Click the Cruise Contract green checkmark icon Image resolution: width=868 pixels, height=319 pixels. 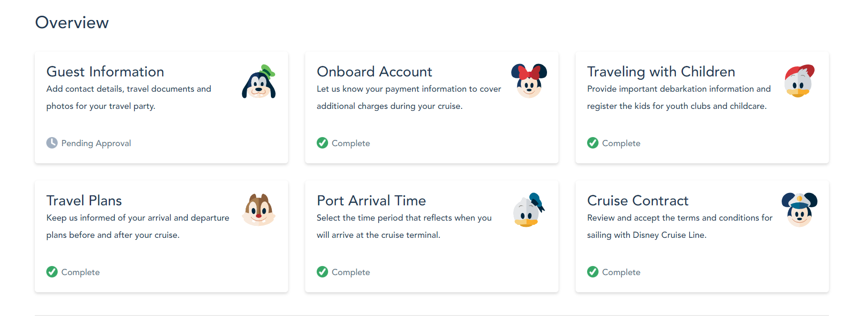pyautogui.click(x=593, y=272)
